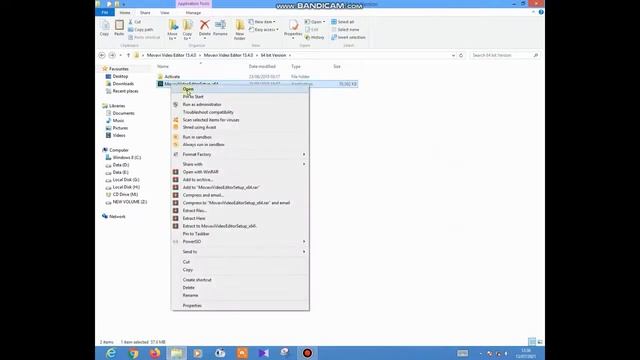
Task: Click the Cut scissors ribbon item
Action: coord(135,22)
